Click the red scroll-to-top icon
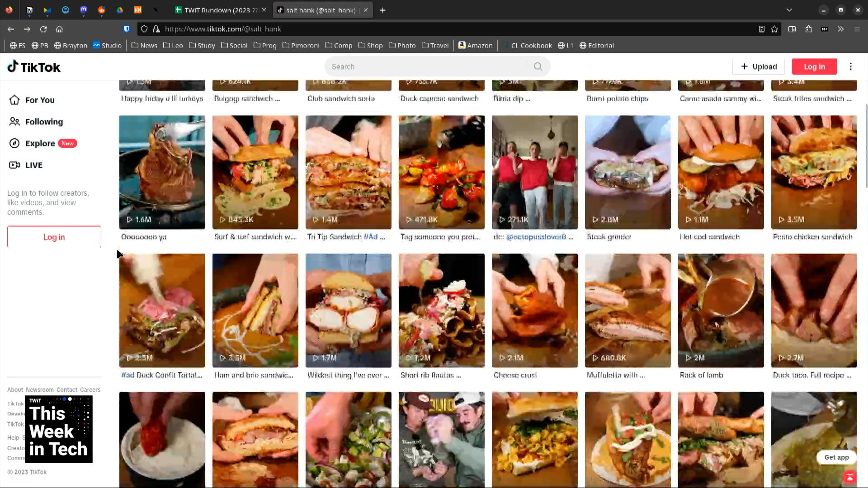The width and height of the screenshot is (868, 488). coord(849,477)
